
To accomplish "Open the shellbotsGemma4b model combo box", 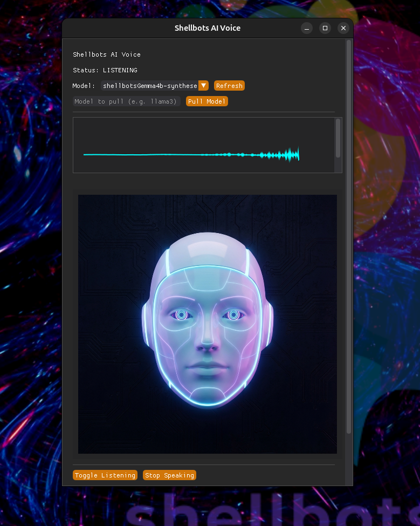I will [150, 86].
